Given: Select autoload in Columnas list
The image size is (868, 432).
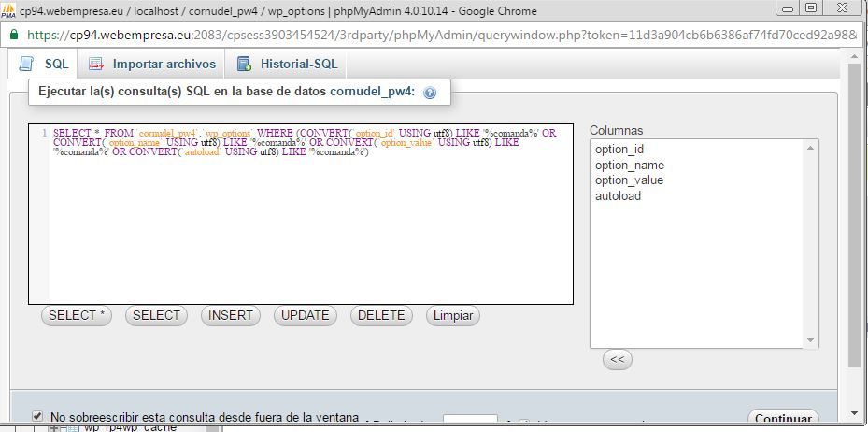Looking at the screenshot, I should 618,195.
